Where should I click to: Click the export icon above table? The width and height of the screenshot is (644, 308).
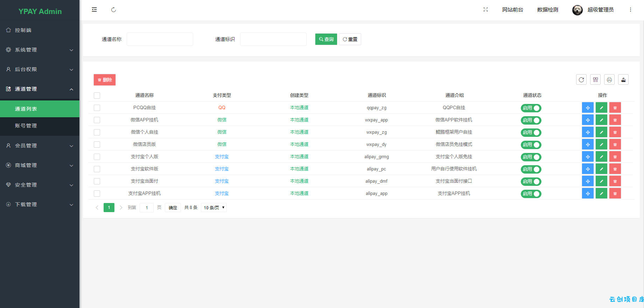click(623, 80)
